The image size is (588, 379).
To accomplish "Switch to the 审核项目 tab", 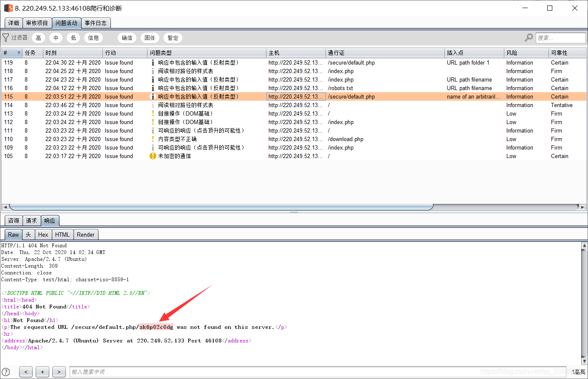I will coord(37,23).
